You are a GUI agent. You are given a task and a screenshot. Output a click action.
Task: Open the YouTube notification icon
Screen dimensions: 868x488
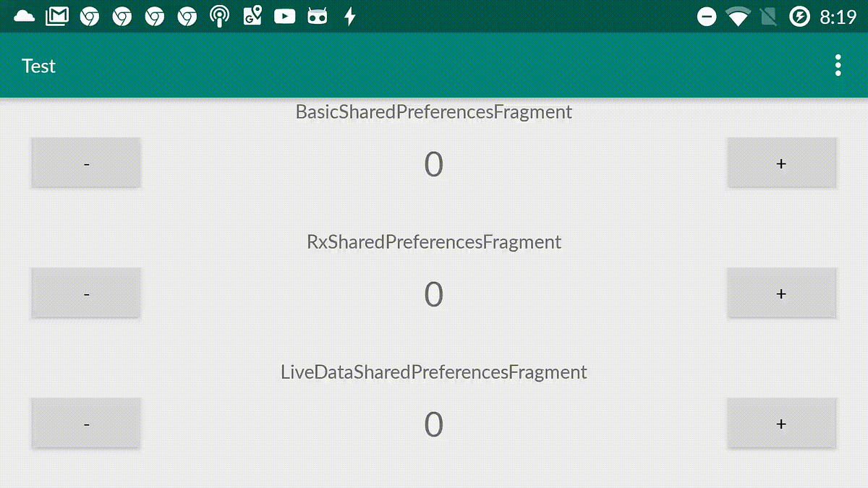284,15
